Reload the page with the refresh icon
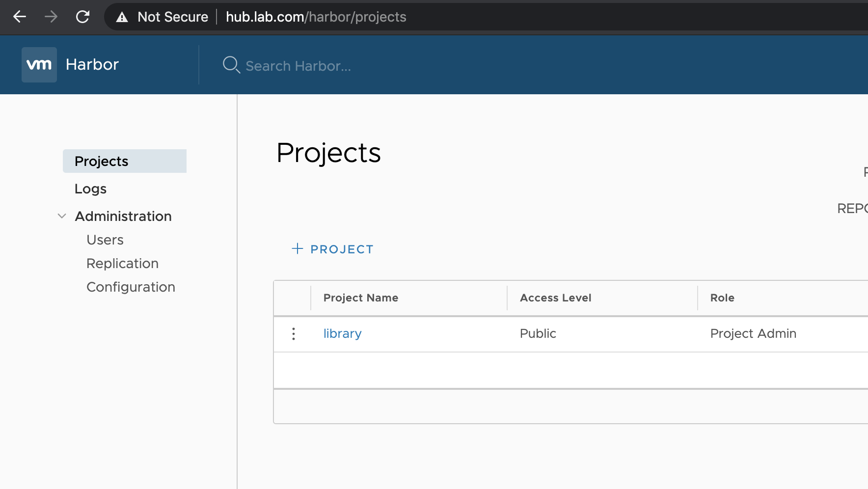Screen dimensions: 868x489 [82, 17]
